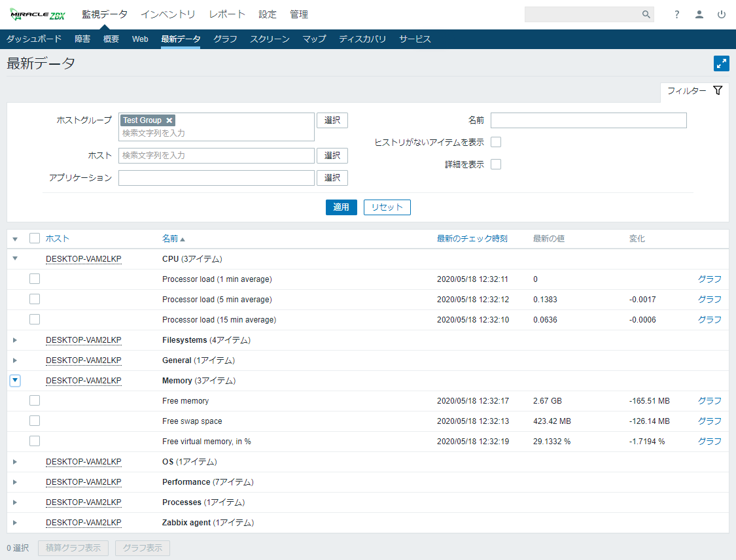The height and width of the screenshot is (560, 736).
Task: Open the user profile icon
Action: coord(699,14)
